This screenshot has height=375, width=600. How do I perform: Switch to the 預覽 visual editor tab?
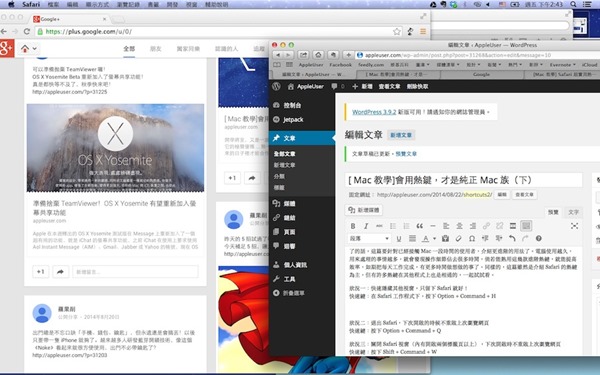(x=553, y=212)
